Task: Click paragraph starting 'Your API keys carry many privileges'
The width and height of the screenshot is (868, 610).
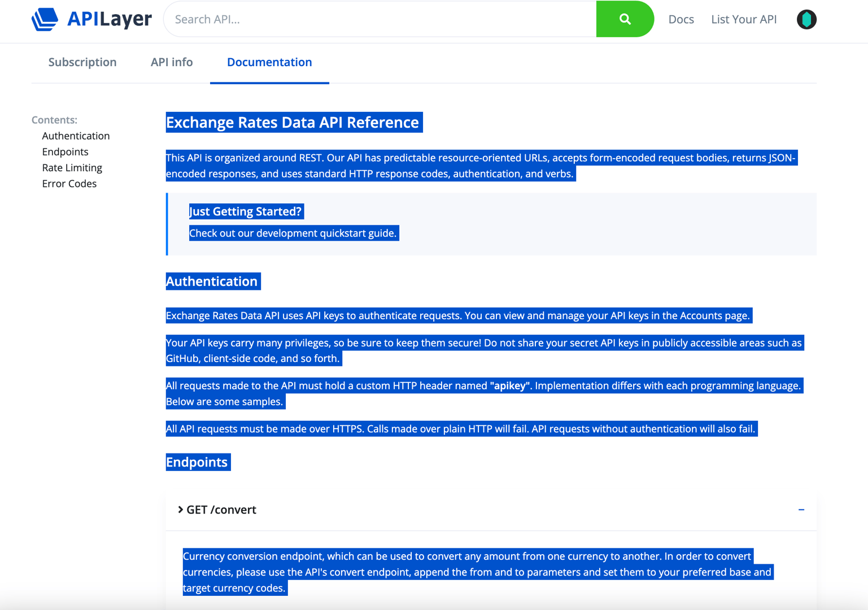Action: point(484,351)
